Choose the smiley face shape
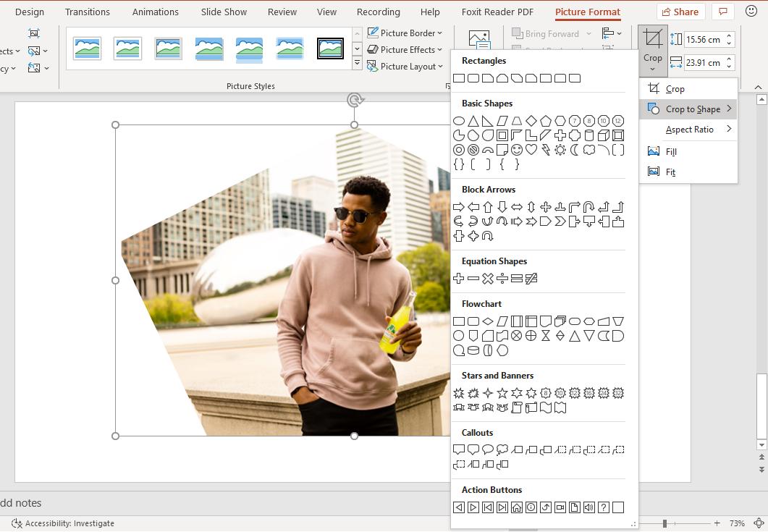Image resolution: width=768 pixels, height=532 pixels. click(x=517, y=150)
